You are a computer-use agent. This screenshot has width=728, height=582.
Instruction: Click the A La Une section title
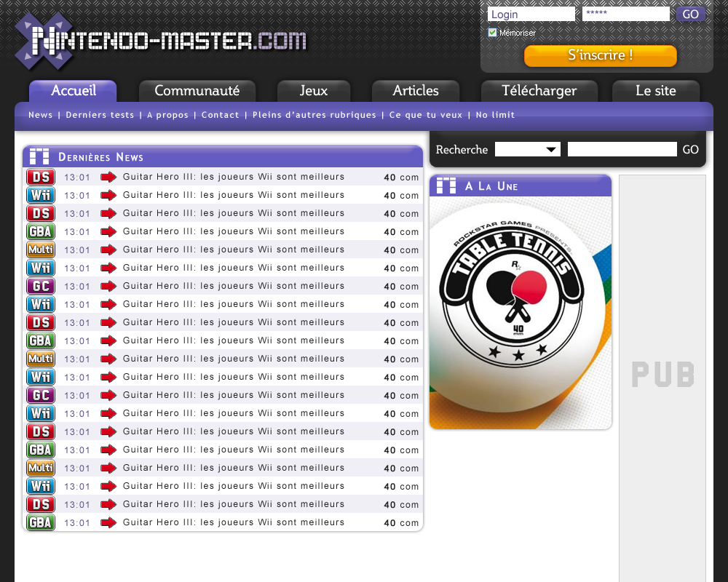pyautogui.click(x=491, y=186)
